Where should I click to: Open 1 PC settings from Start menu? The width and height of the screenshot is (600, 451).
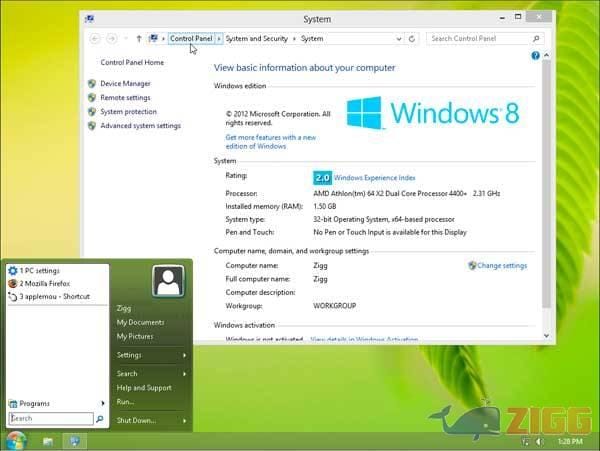click(x=57, y=270)
